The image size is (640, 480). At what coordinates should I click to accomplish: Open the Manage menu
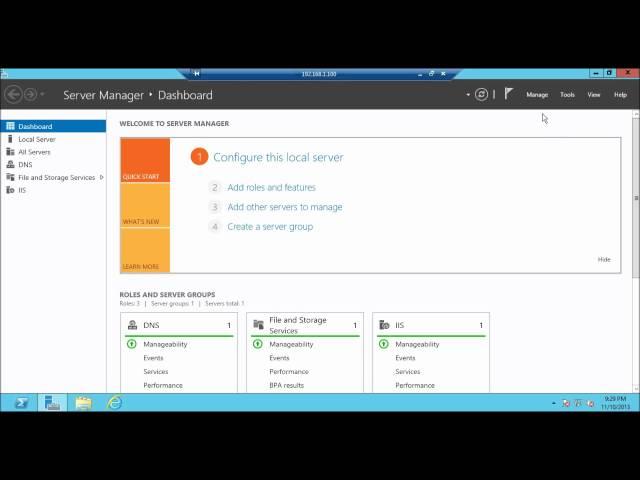tap(537, 95)
